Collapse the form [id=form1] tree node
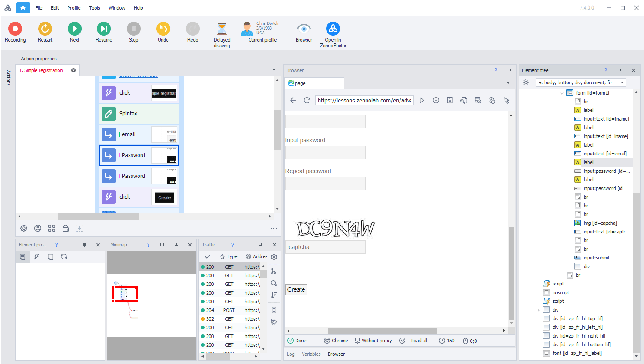Image resolution: width=644 pixels, height=364 pixels. click(562, 93)
